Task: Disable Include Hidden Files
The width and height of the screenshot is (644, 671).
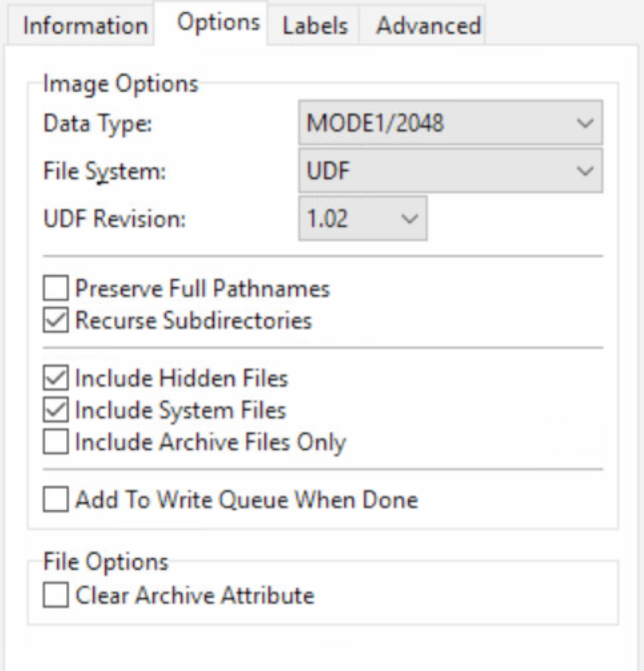Action: click(55, 377)
